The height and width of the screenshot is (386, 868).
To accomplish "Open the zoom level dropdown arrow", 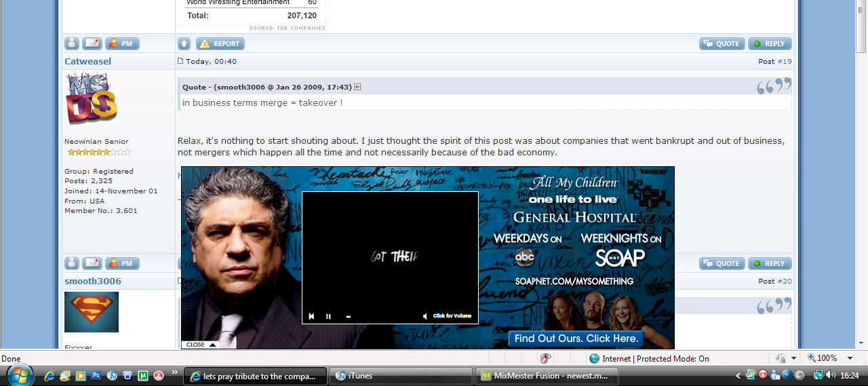I will pos(850,358).
